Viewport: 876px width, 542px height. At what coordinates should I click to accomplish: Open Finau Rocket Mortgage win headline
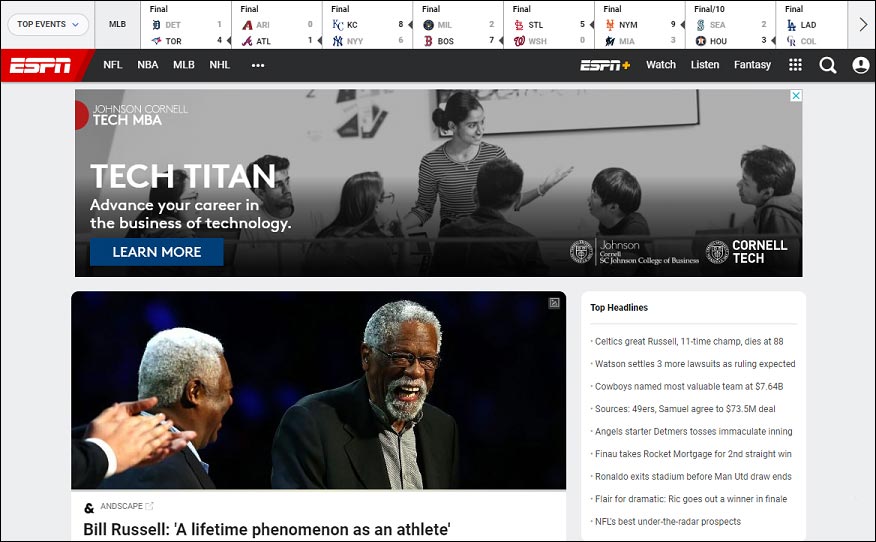(x=693, y=454)
